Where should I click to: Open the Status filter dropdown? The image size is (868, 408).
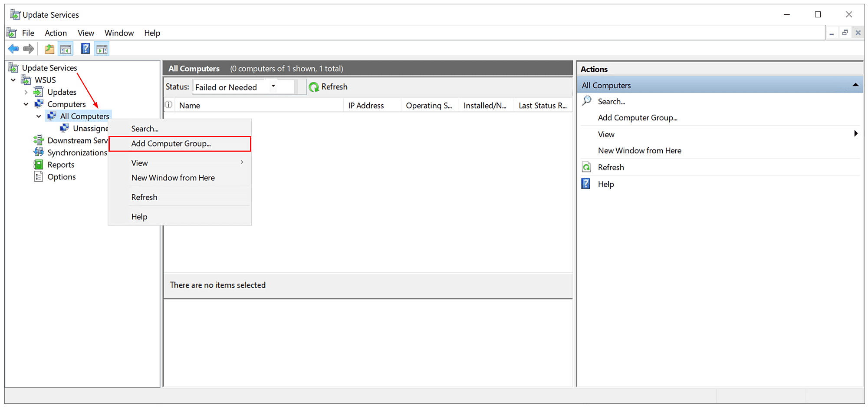coord(273,86)
